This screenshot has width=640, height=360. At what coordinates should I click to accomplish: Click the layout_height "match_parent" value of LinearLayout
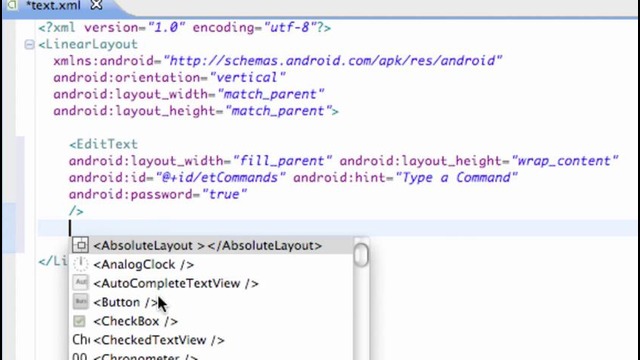278,111
